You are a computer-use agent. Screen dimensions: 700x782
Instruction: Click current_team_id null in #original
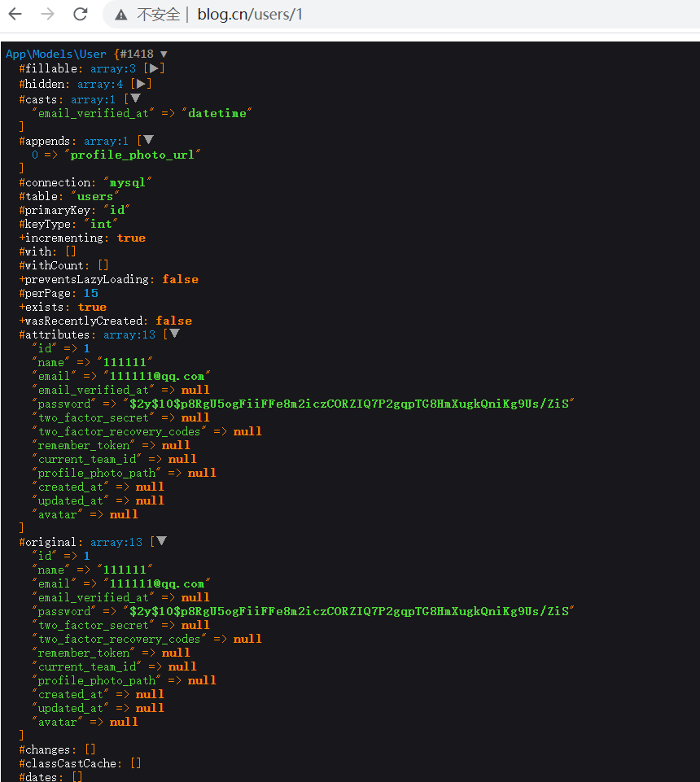tap(182, 666)
